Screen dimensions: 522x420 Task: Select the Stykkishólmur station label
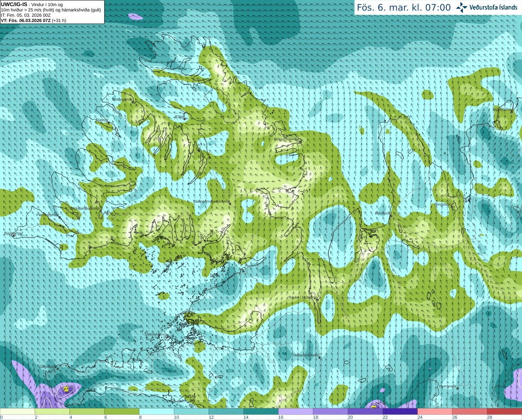[156, 334]
